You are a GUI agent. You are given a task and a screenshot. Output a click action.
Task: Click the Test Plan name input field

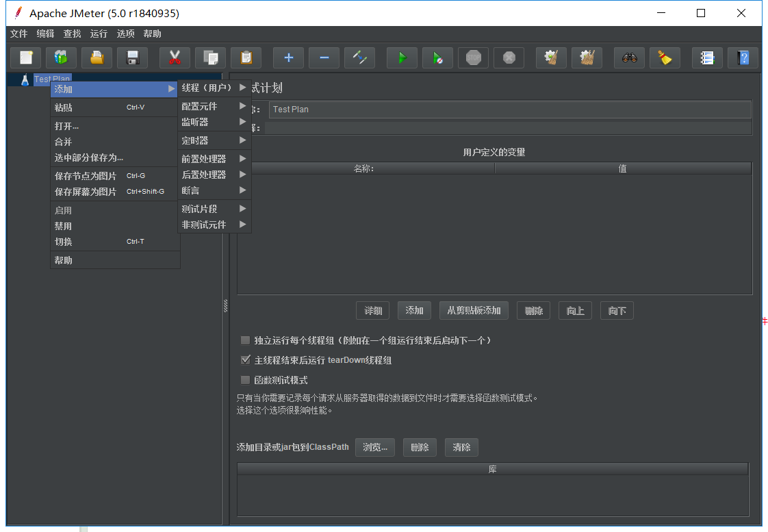coord(510,110)
